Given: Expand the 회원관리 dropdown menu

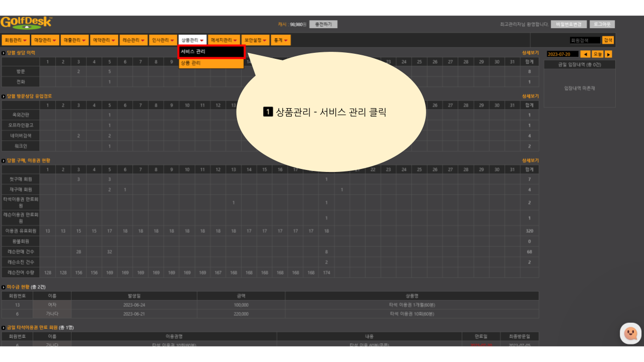Looking at the screenshot, I should point(15,40).
